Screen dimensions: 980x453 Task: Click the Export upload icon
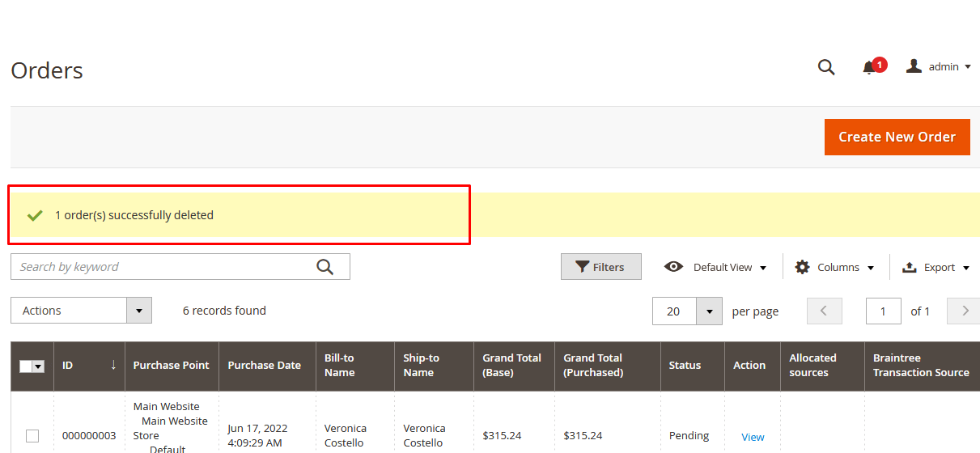click(909, 267)
